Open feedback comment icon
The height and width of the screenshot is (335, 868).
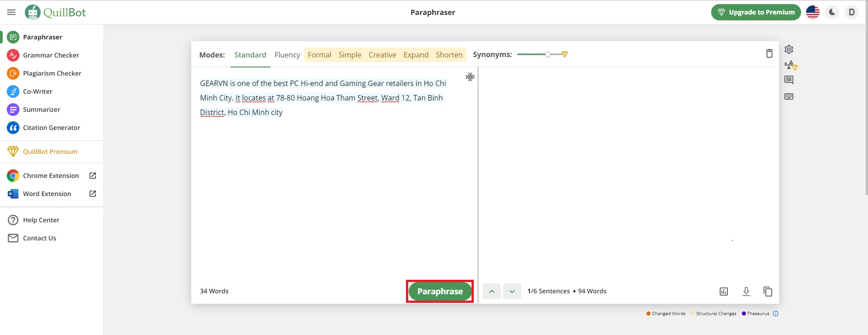(x=789, y=80)
